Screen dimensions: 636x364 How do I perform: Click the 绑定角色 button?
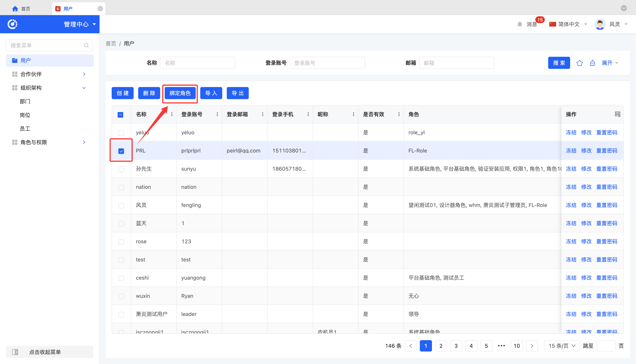180,93
